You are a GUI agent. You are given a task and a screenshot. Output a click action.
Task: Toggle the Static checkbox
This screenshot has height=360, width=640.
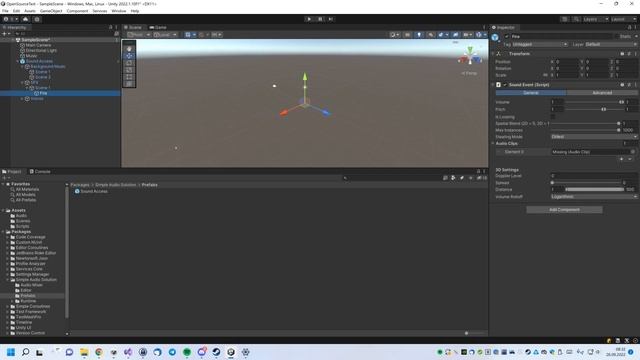click(616, 36)
